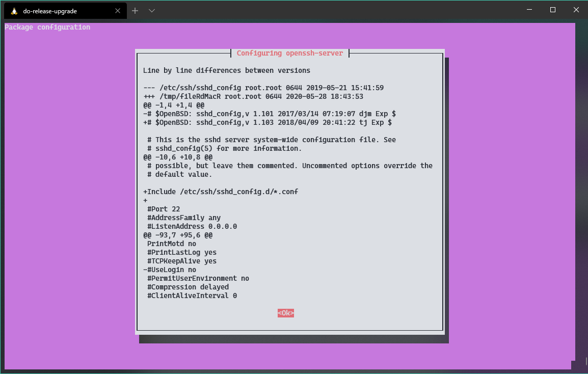Click the #PermitUserEnvironment no line
Screen dimensions: 588x374
pyautogui.click(x=197, y=278)
